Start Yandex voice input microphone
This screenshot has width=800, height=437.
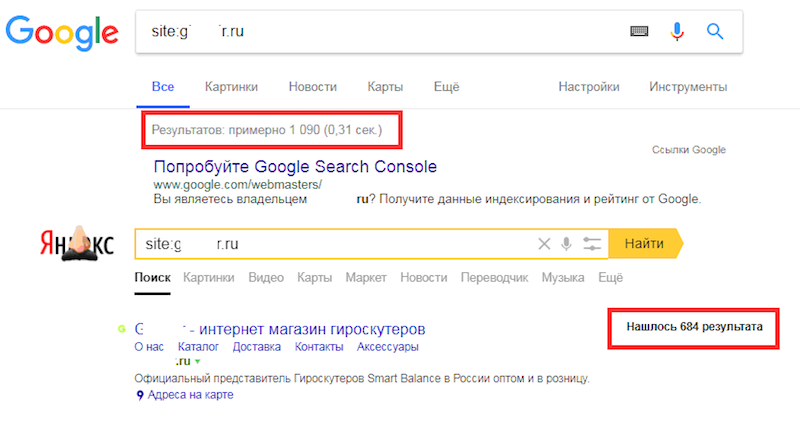coord(566,244)
